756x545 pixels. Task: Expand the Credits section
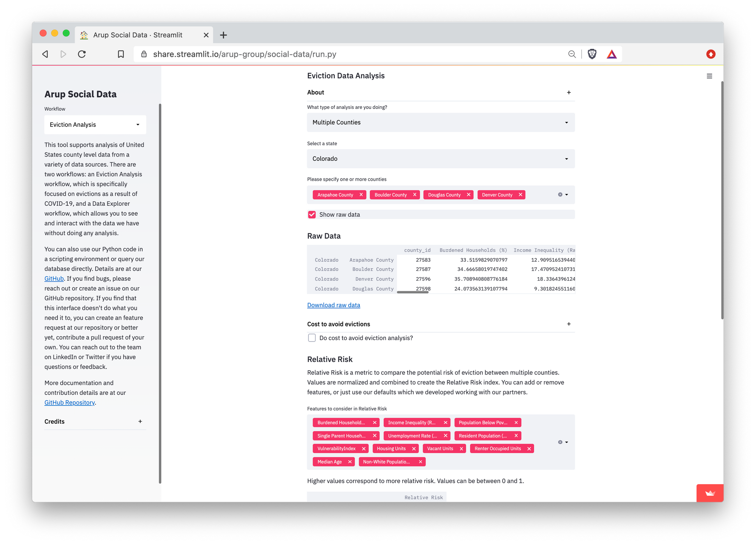pyautogui.click(x=95, y=422)
